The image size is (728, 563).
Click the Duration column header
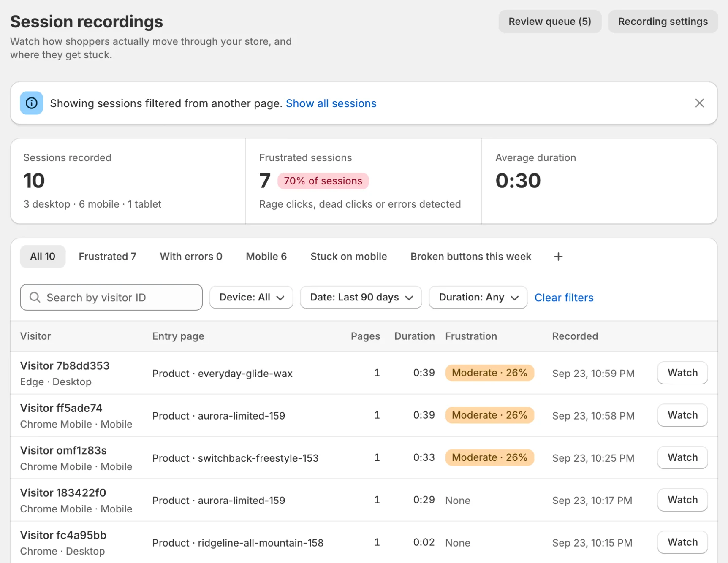415,336
